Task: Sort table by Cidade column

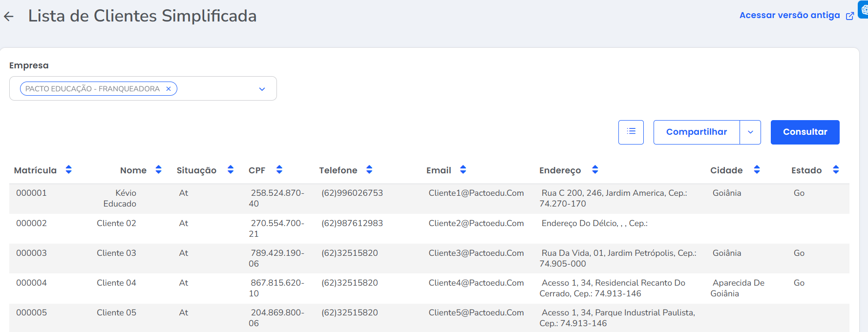Action: click(757, 170)
